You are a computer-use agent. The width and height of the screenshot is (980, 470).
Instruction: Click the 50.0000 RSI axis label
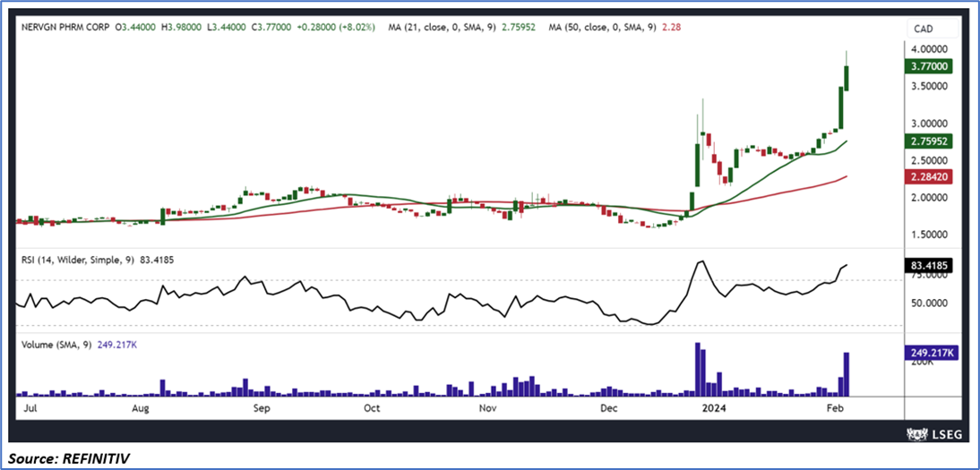pos(929,303)
